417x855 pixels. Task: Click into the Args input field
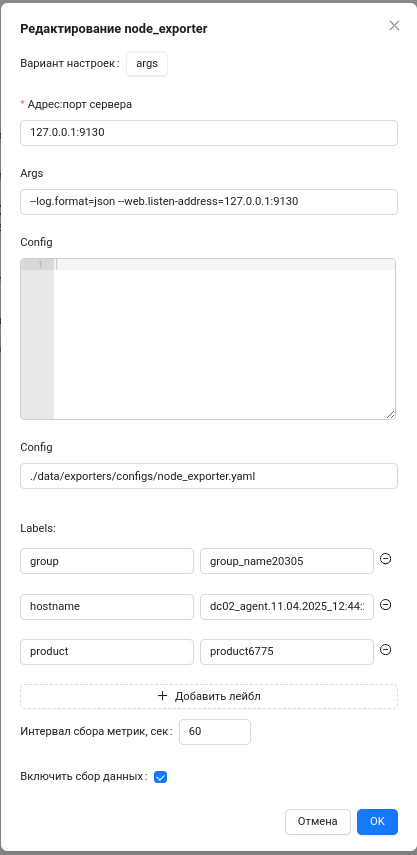(209, 202)
